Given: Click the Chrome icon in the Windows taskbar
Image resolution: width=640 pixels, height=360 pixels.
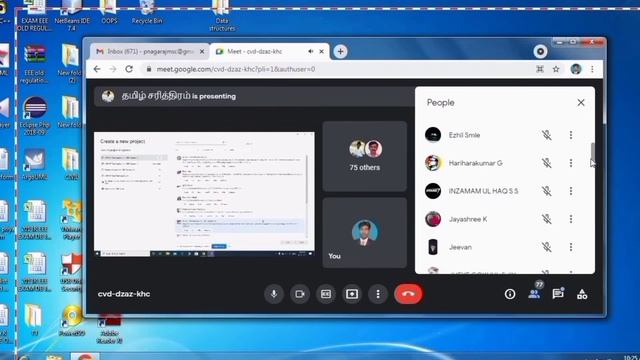Looking at the screenshot, I should pyautogui.click(x=85, y=357).
